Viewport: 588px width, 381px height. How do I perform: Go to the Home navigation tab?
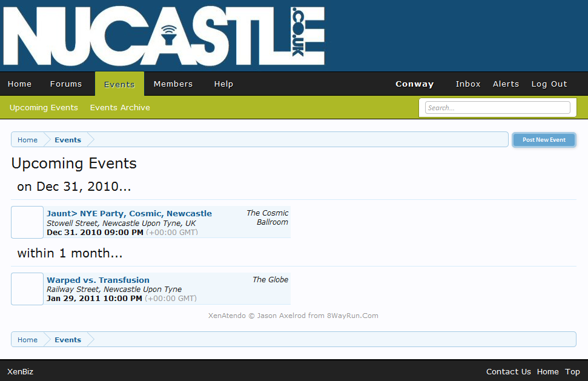tap(20, 84)
